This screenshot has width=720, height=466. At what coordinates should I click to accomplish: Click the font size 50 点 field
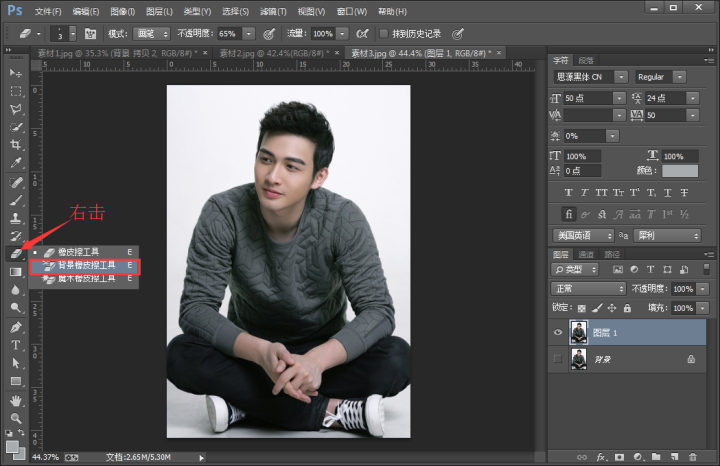587,98
